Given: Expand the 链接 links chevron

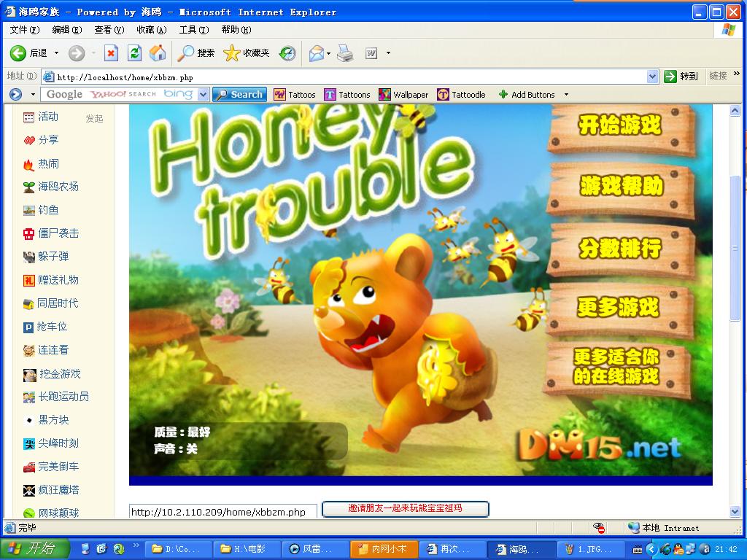Looking at the screenshot, I should (737, 74).
